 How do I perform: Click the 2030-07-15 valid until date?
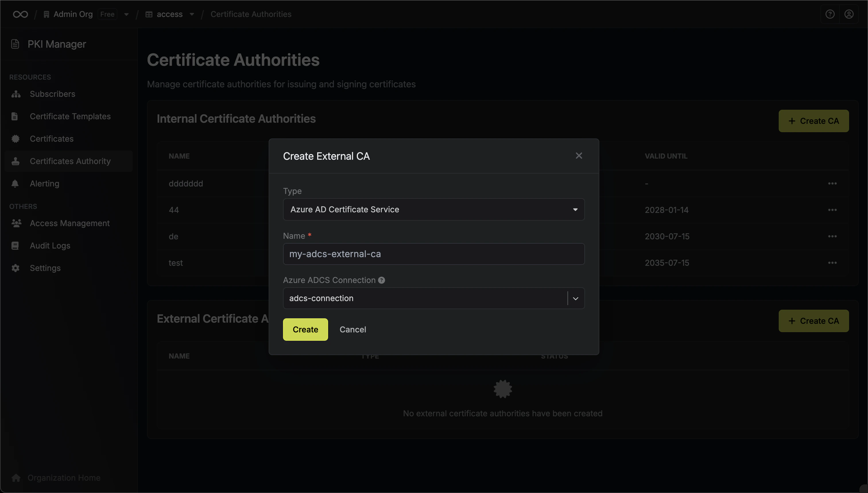(667, 236)
